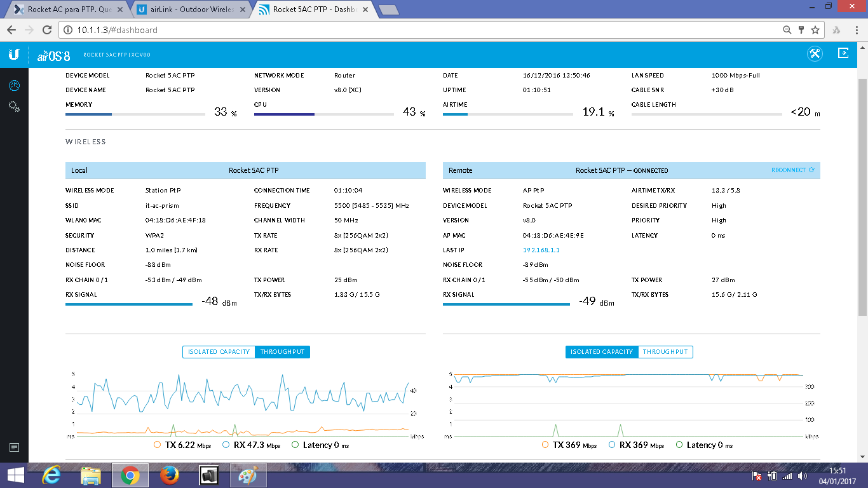Open a new browser tab
The image size is (868, 488).
tap(388, 10)
